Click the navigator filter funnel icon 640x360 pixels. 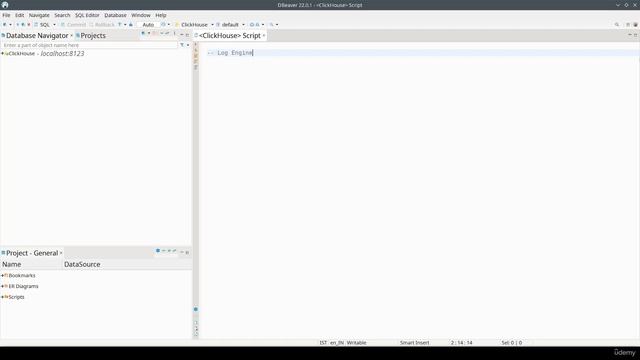coord(182,45)
